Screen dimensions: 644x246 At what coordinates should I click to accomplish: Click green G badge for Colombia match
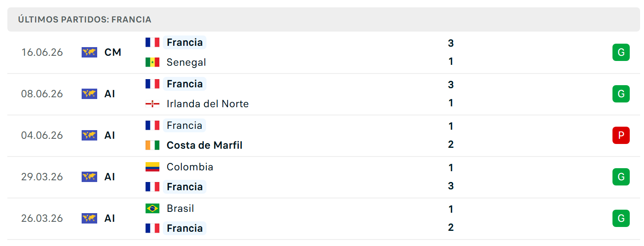[x=621, y=177]
